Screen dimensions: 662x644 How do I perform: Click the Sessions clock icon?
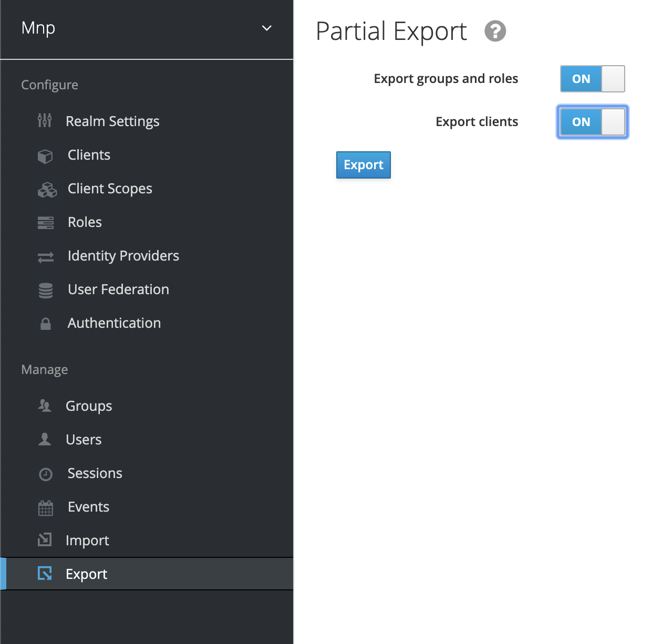click(x=46, y=474)
